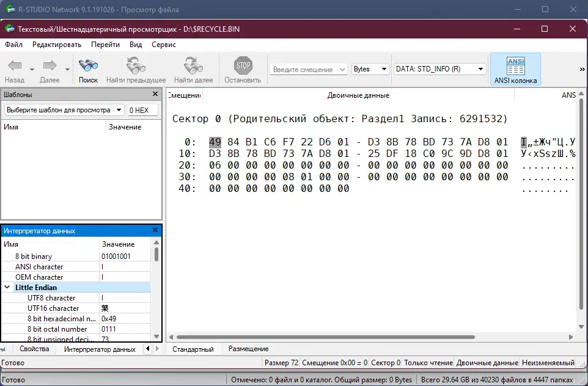
Task: Click hex byte 06 at offset 20
Action: pyautogui.click(x=215, y=166)
